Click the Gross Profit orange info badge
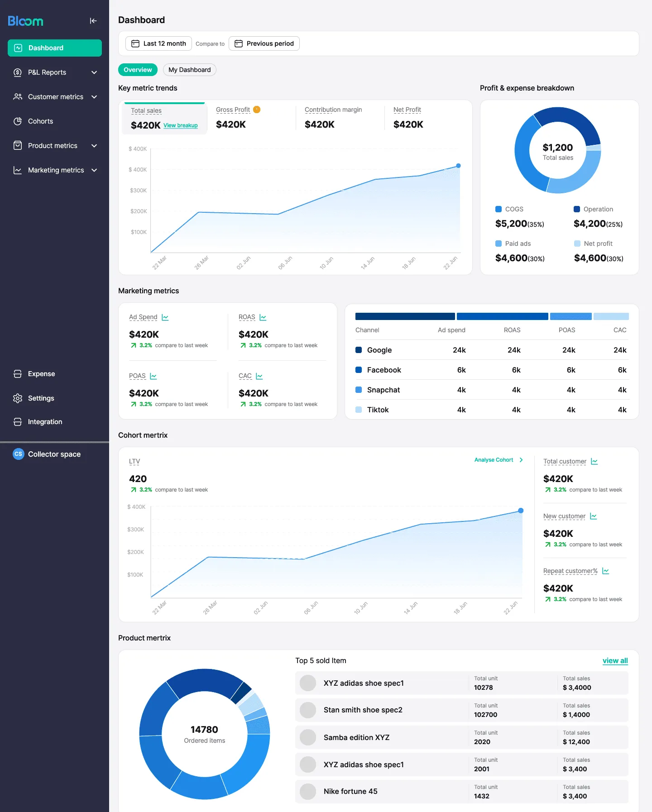Screen dimensions: 652x812 tap(257, 110)
